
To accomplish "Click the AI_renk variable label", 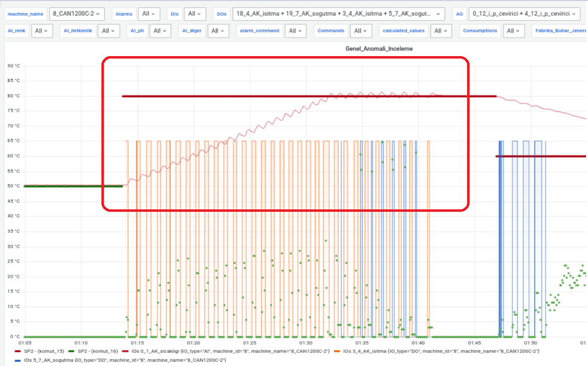I will 17,31.
